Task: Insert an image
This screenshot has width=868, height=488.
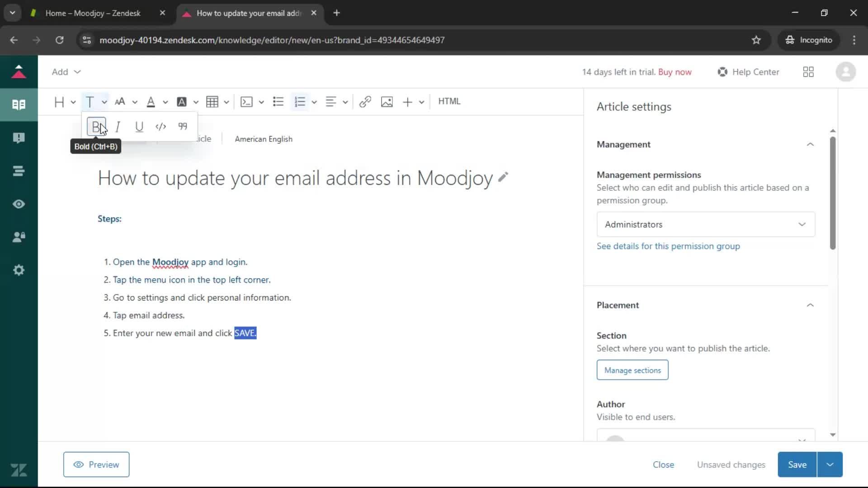Action: [x=387, y=102]
